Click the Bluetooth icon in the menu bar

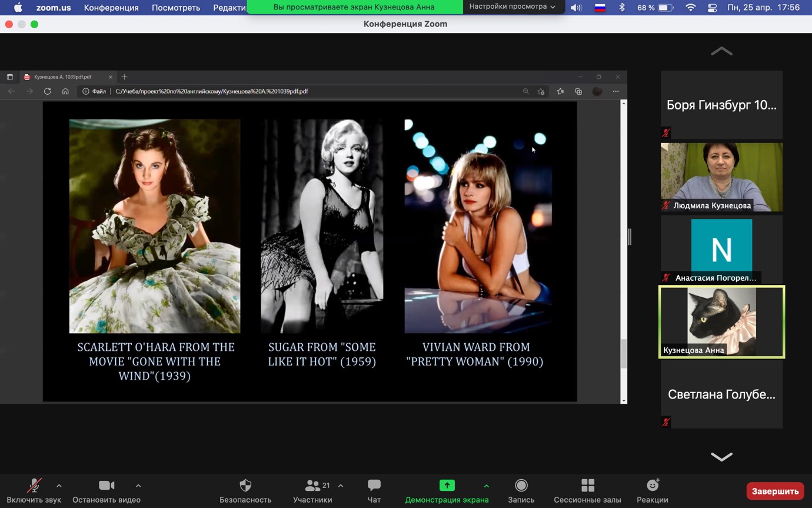pos(621,8)
